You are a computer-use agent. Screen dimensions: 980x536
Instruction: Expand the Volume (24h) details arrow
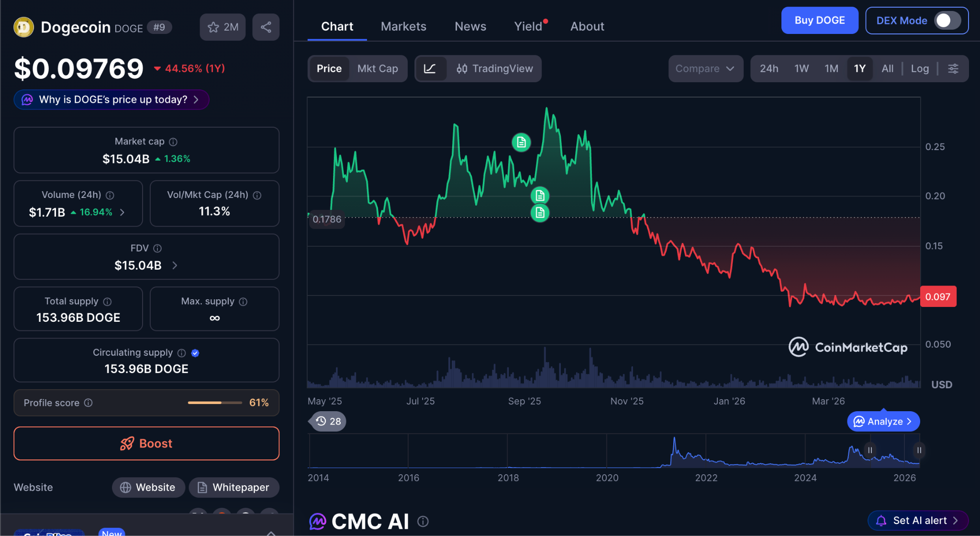coord(122,212)
